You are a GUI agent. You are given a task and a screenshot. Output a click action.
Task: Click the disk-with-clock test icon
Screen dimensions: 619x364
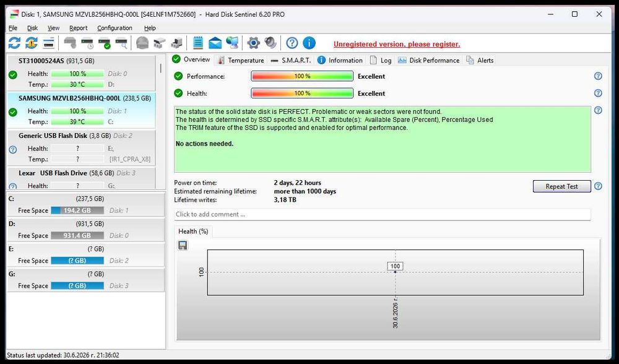coord(87,43)
